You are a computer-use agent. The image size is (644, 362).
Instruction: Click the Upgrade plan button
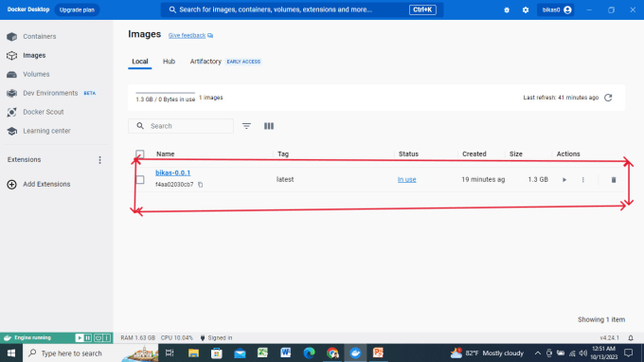[77, 9]
